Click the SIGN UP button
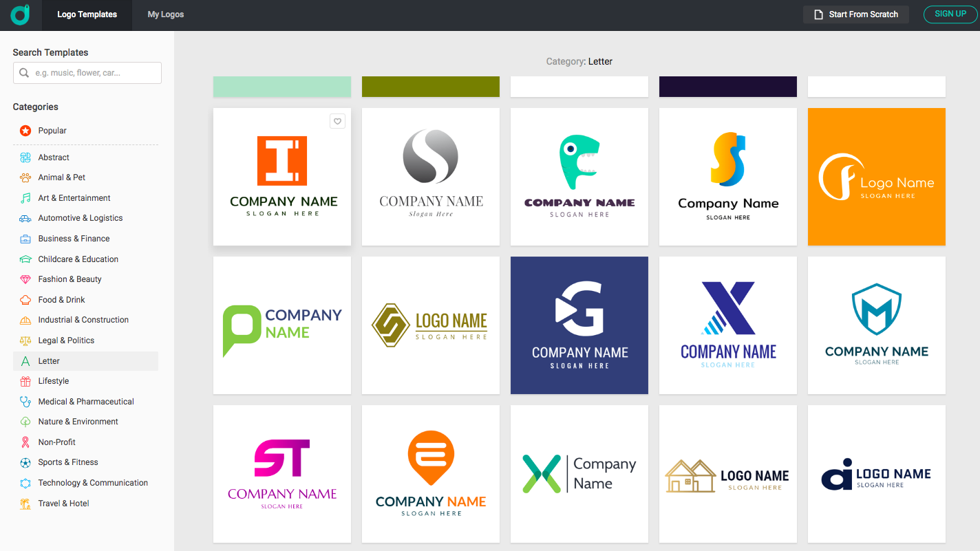Image resolution: width=980 pixels, height=551 pixels. coord(950,14)
